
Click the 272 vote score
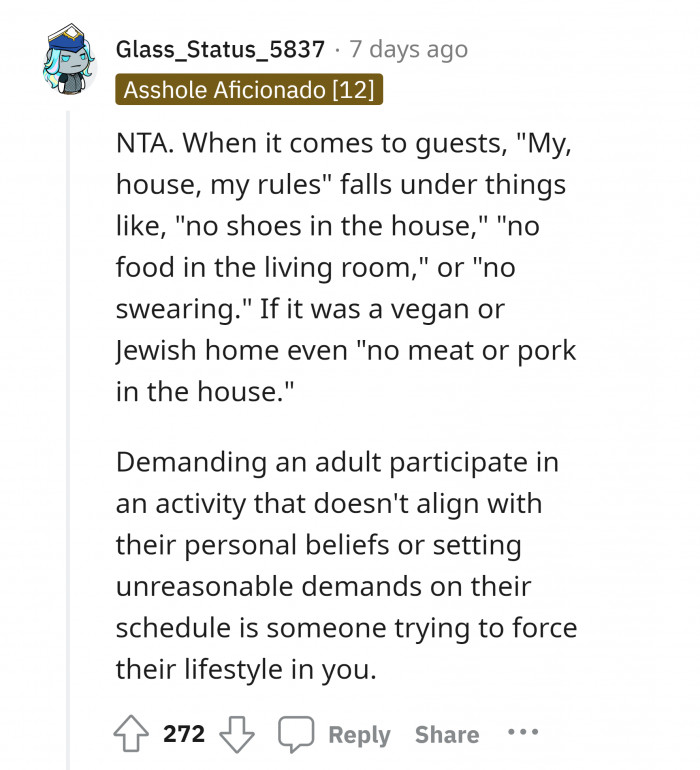[x=184, y=735]
